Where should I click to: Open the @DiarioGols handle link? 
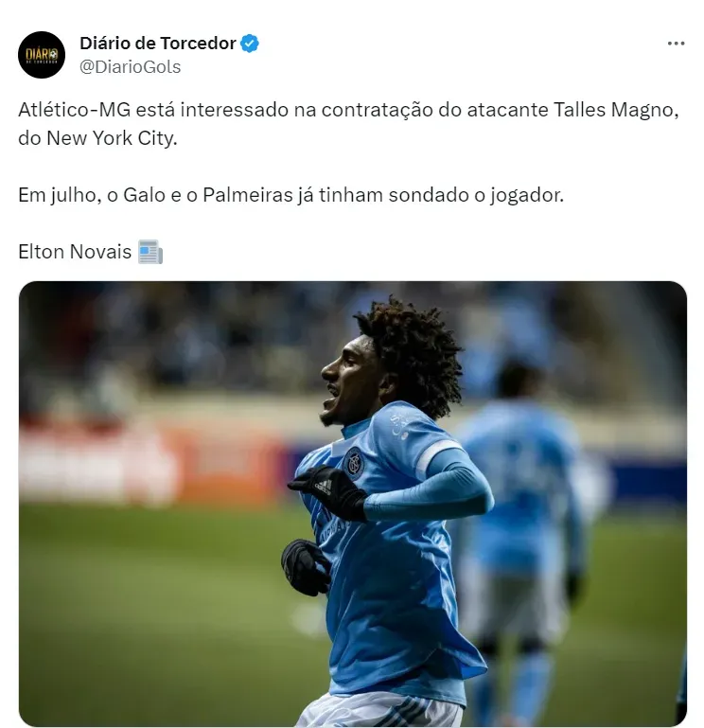[x=130, y=67]
